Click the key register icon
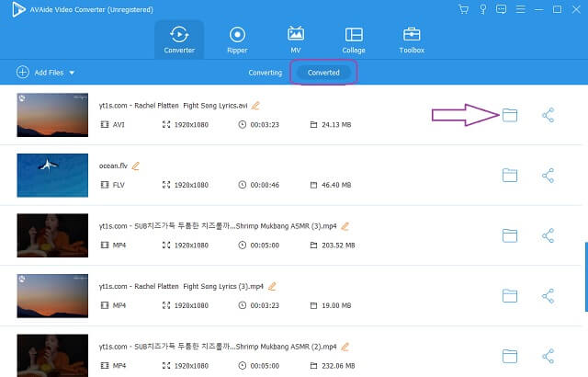 pos(482,9)
